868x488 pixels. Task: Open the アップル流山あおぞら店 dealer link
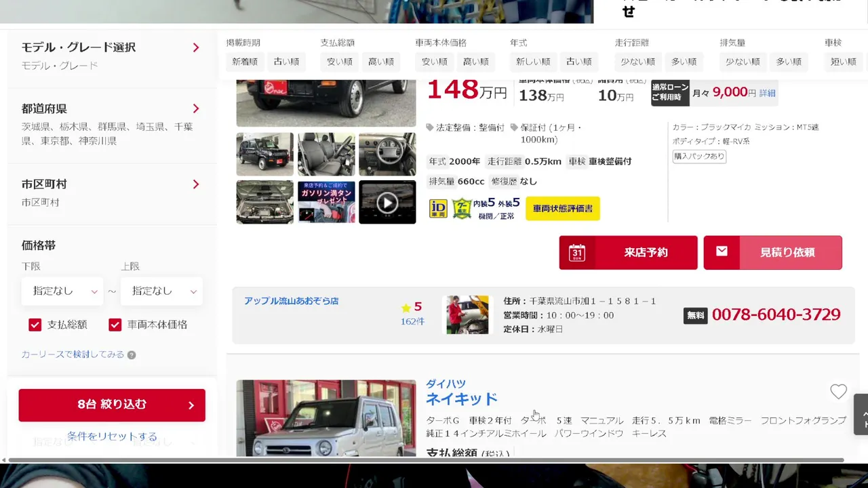tap(291, 301)
